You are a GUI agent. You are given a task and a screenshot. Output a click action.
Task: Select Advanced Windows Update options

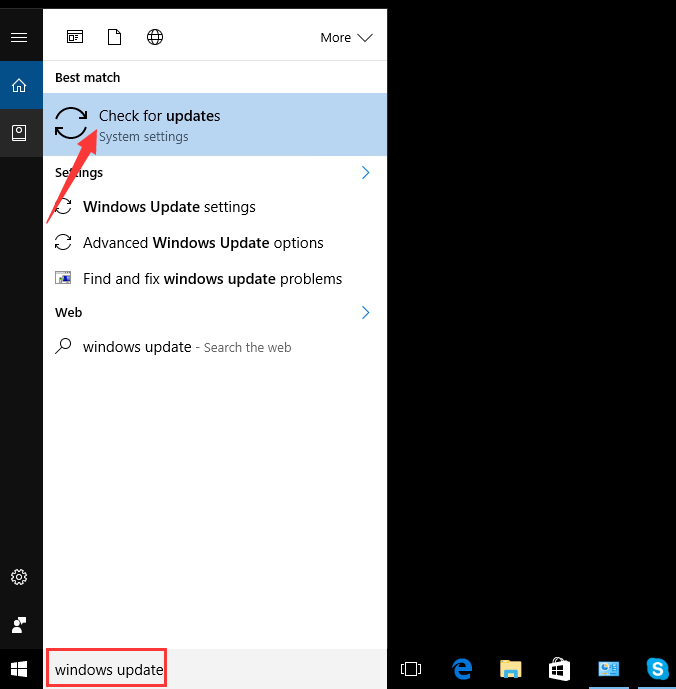(203, 243)
